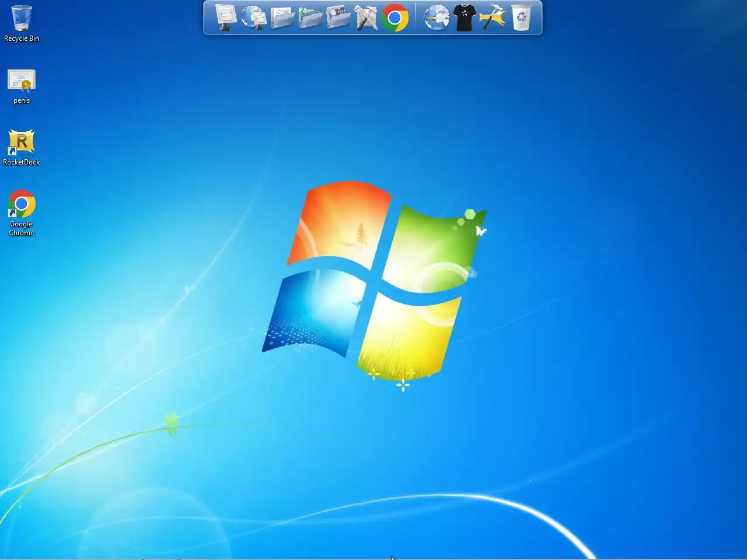747x560 pixels.
Task: Open the Google Chrome desktop shortcut
Action: (x=22, y=204)
